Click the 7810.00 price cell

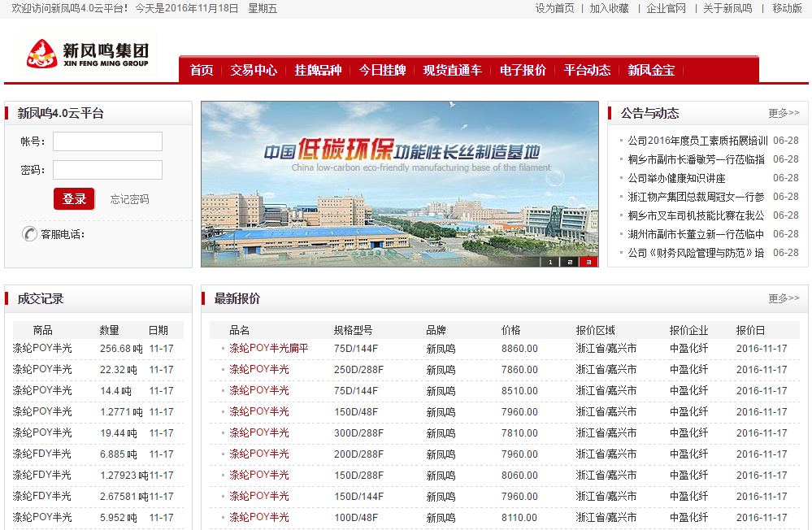click(x=519, y=433)
